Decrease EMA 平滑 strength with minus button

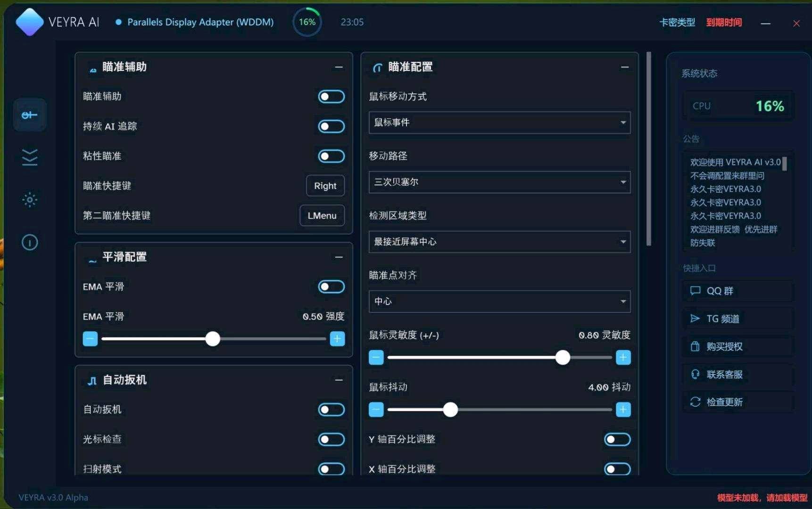tap(90, 339)
